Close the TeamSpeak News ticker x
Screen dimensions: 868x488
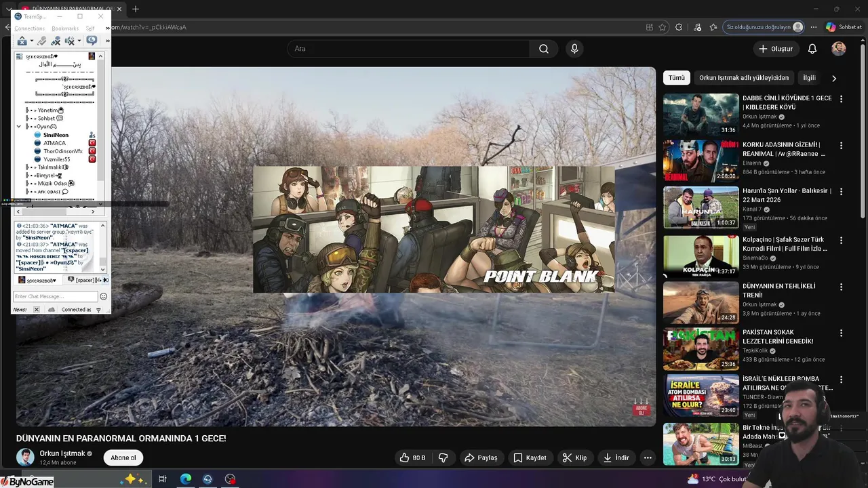coord(37,310)
